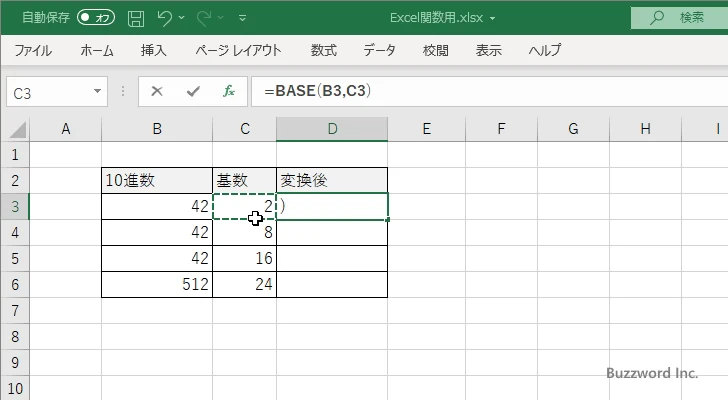
Task: Select row 3 header
Action: [15, 206]
